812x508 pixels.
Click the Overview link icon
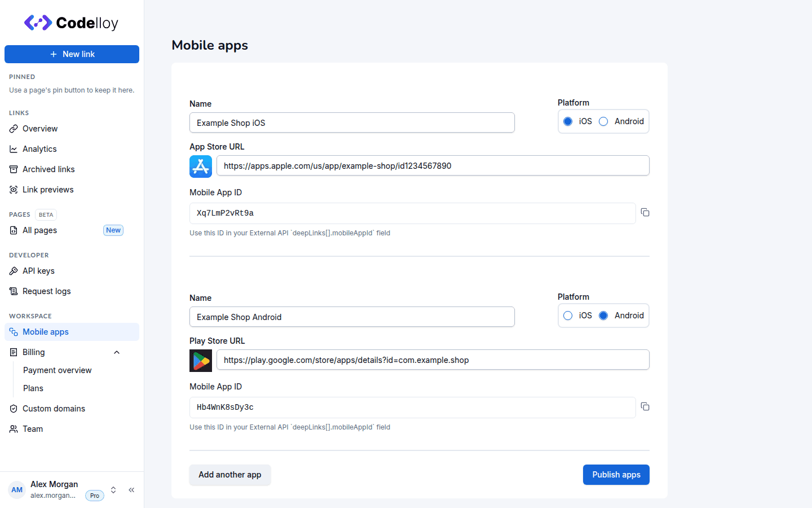point(14,129)
